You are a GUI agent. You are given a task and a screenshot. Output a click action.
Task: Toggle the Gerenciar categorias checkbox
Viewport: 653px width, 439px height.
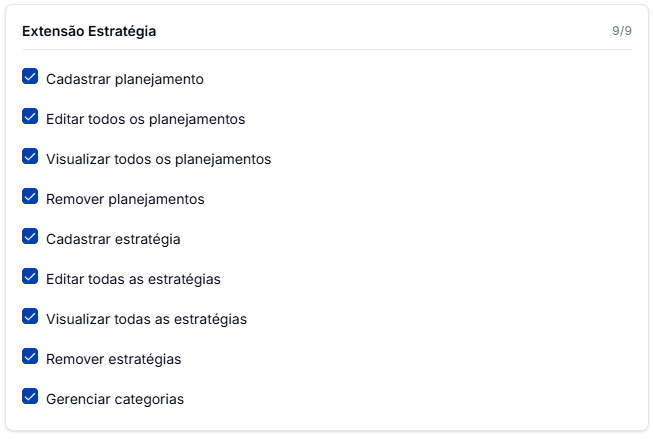30,397
